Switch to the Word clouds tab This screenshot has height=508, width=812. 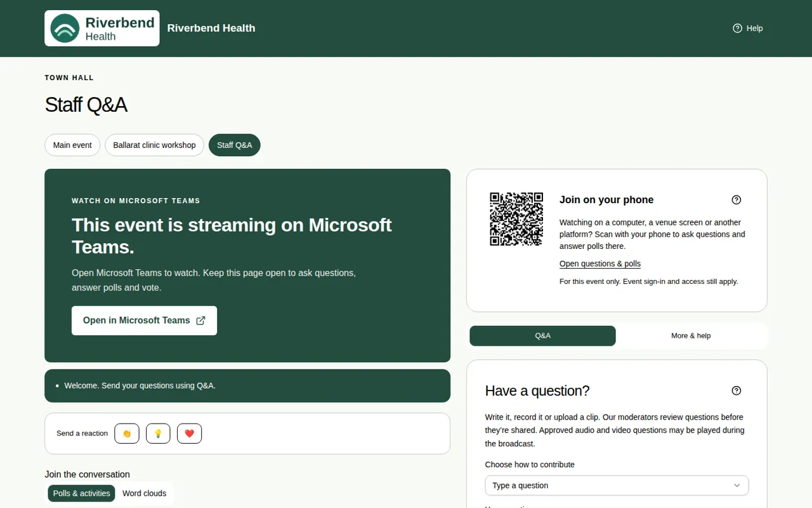tap(144, 493)
